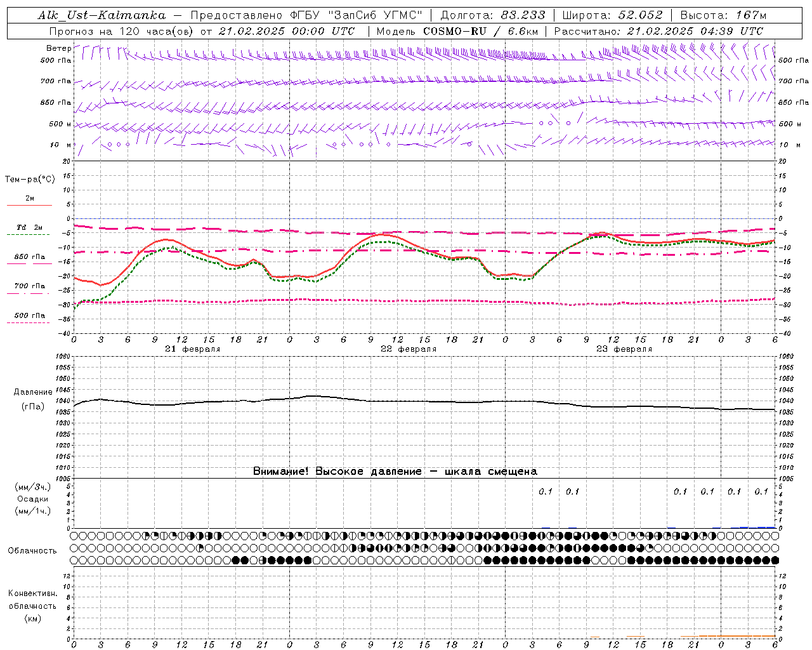Click the '(мм/3ч.)' precipitation unit label
Screen dimensions: 812x650
(x=33, y=487)
